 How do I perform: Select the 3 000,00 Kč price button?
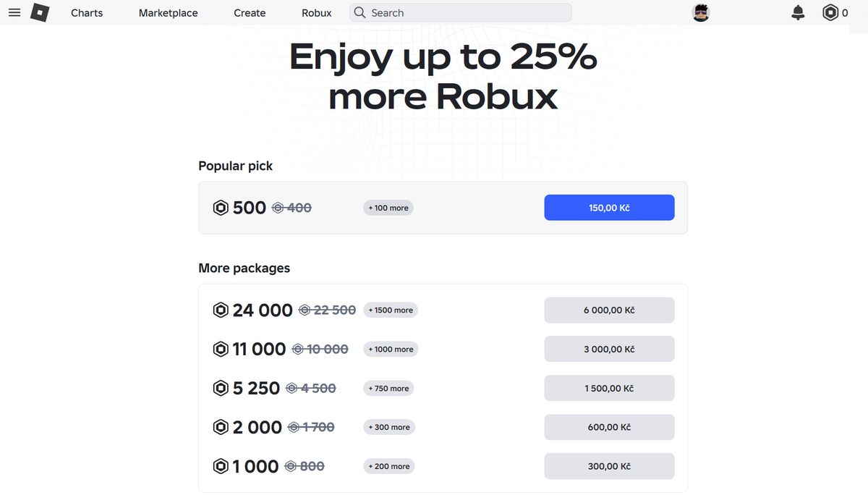609,350
